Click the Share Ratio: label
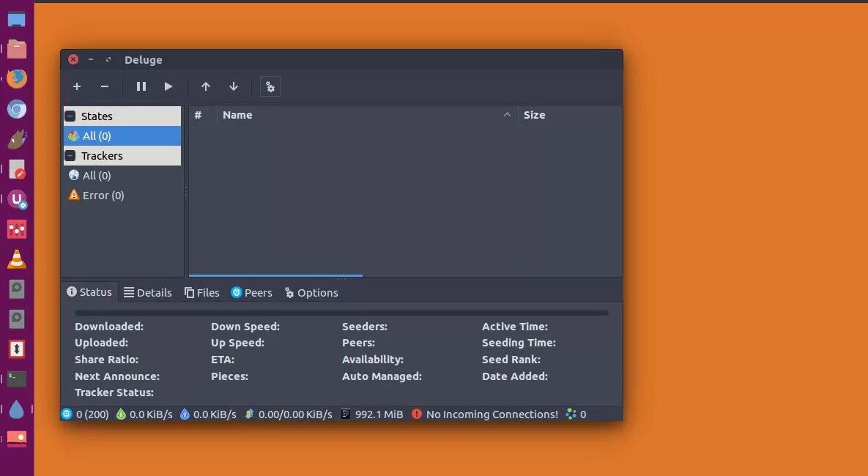 [106, 360]
